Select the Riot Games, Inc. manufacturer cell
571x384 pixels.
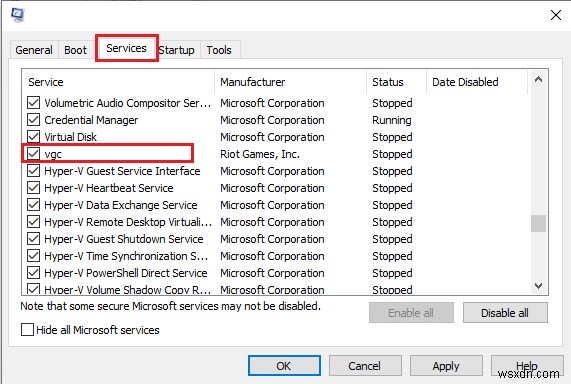[260, 154]
